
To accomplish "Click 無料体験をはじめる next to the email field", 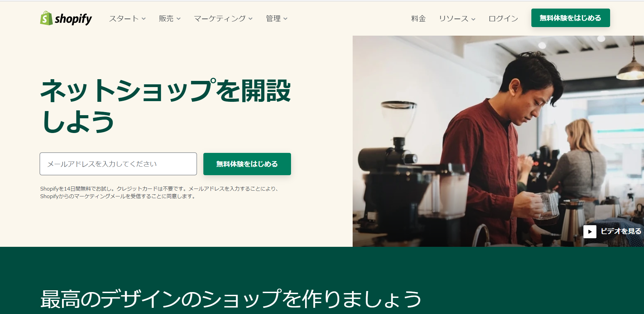I will (247, 164).
